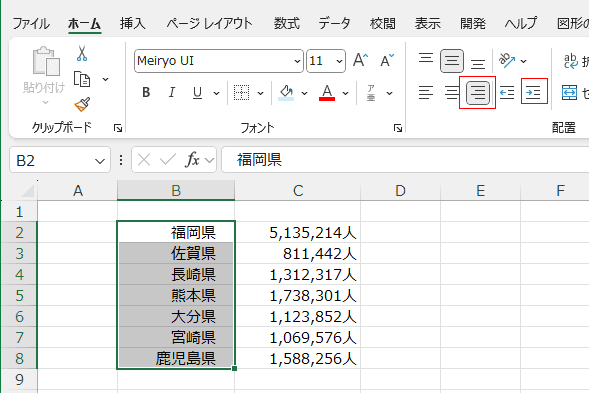The image size is (589, 393).
Task: Toggle underline formatting
Action: tap(197, 92)
